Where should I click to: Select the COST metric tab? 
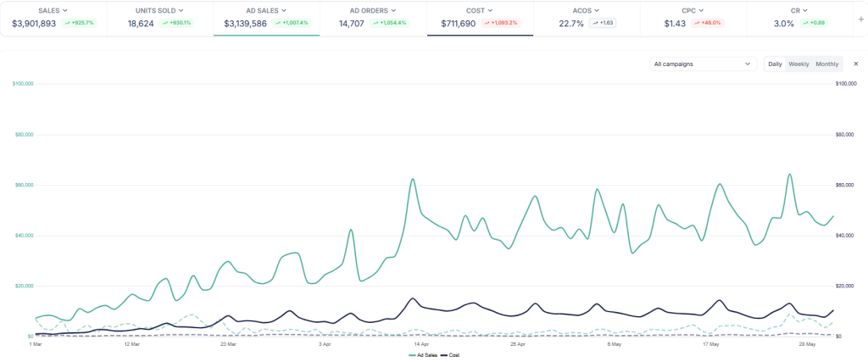480,18
